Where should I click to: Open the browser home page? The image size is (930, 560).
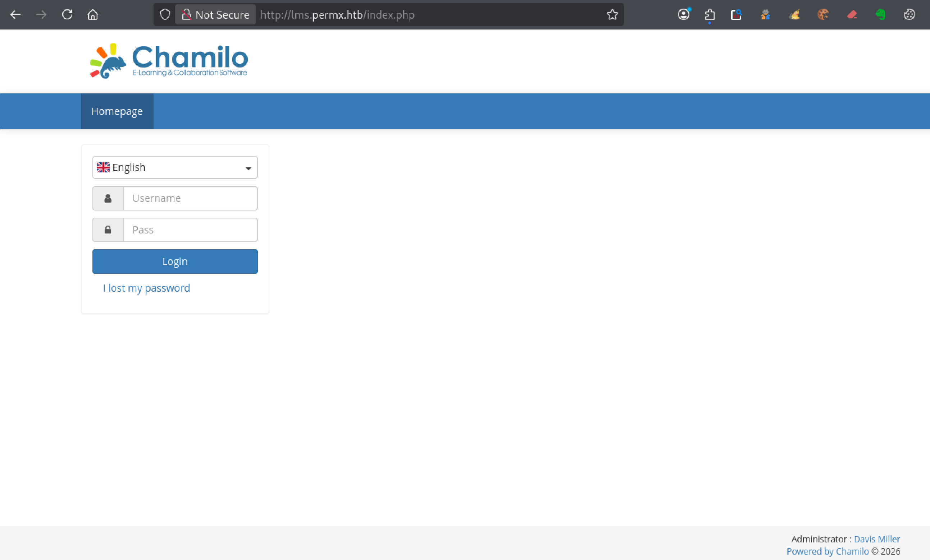(92, 15)
